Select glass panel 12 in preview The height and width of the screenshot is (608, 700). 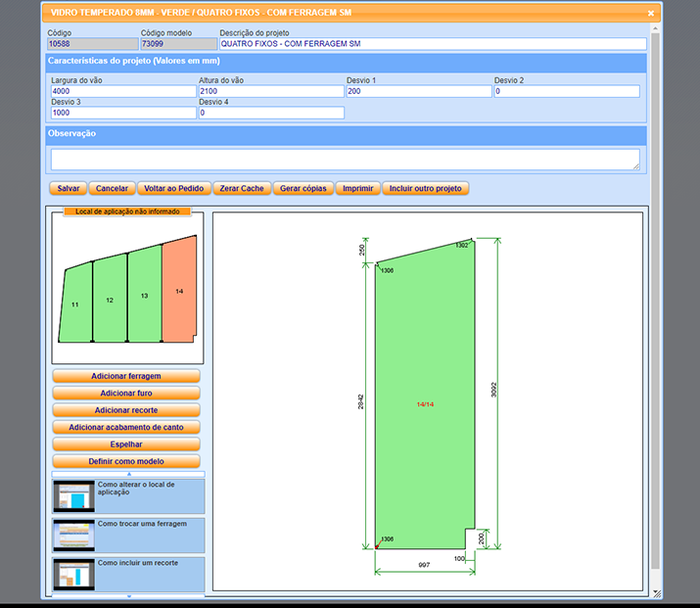[x=110, y=300]
